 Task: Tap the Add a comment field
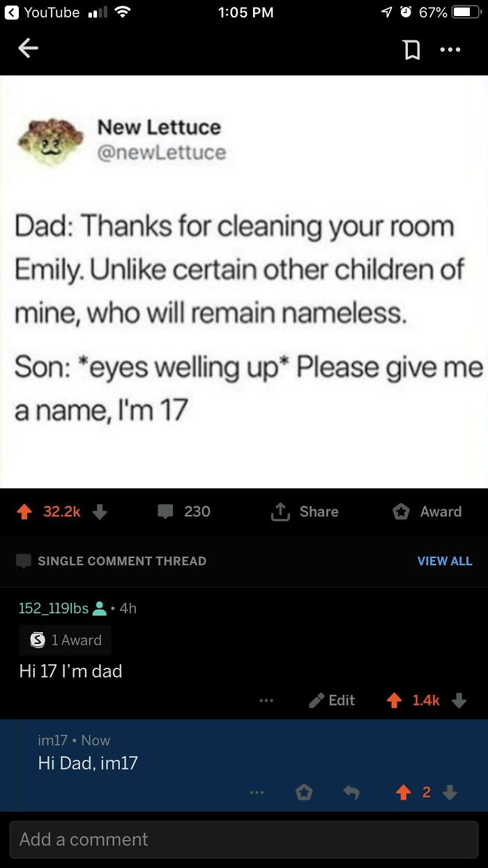coord(244,839)
